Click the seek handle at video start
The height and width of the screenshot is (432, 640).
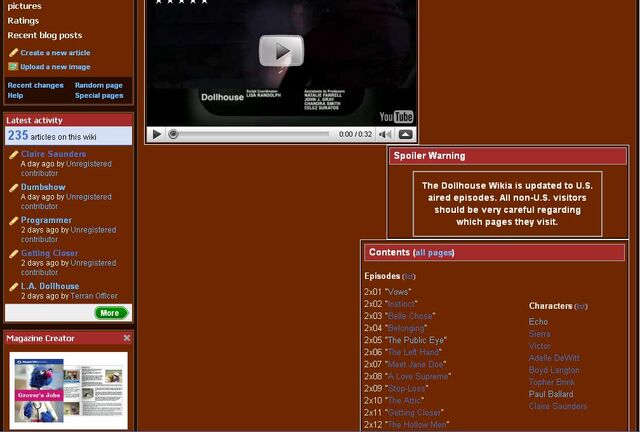tap(173, 134)
